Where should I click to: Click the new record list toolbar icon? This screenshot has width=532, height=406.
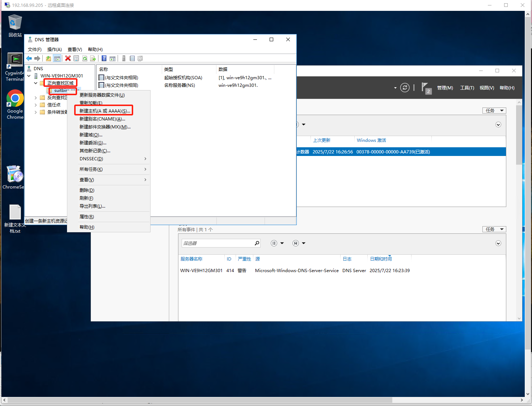coord(132,58)
